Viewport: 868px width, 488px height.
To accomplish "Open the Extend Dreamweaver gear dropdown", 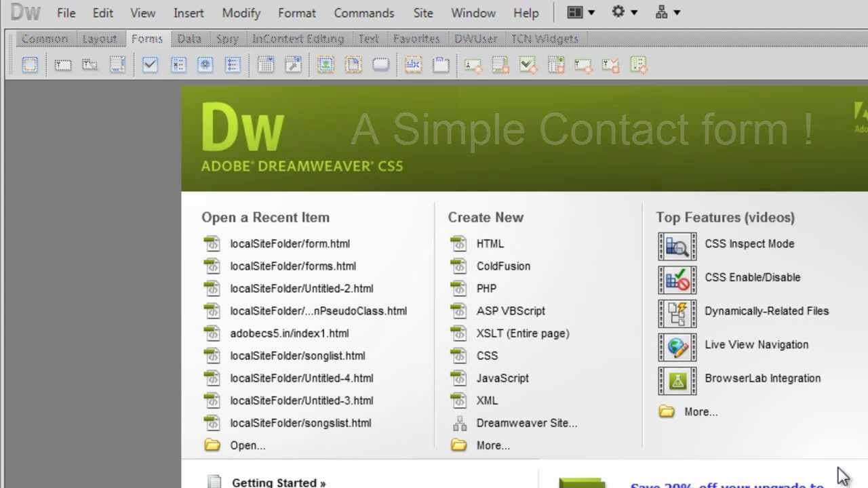I will point(625,12).
